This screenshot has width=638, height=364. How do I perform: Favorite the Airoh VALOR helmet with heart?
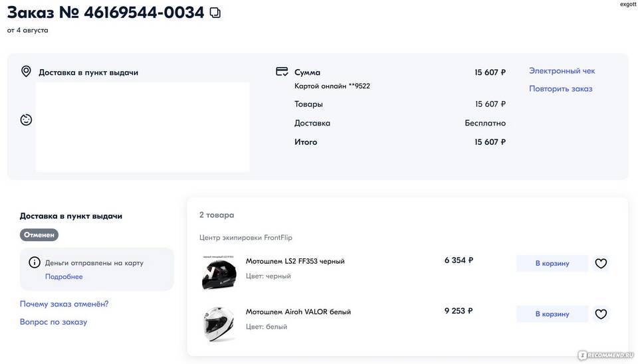coord(601,314)
